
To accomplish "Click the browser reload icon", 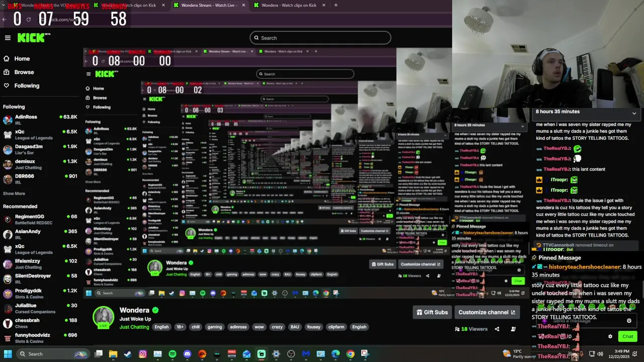I will [x=29, y=20].
